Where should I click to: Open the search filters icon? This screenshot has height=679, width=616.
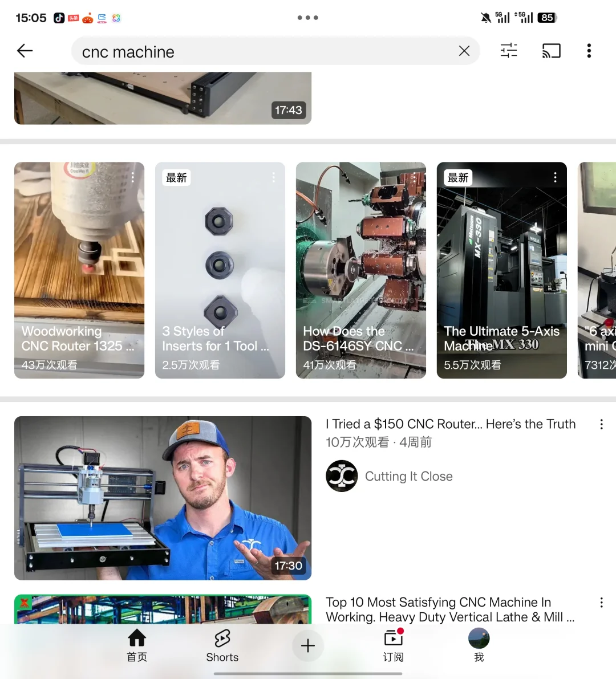(509, 51)
